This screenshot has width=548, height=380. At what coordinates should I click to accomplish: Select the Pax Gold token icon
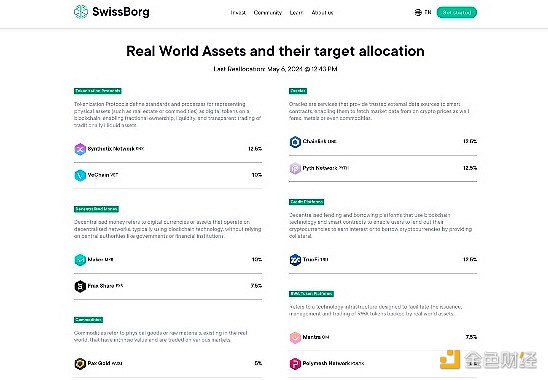[80, 364]
